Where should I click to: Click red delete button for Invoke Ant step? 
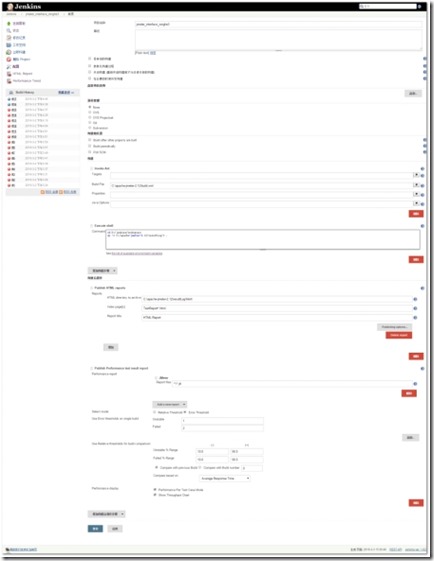pos(416,214)
